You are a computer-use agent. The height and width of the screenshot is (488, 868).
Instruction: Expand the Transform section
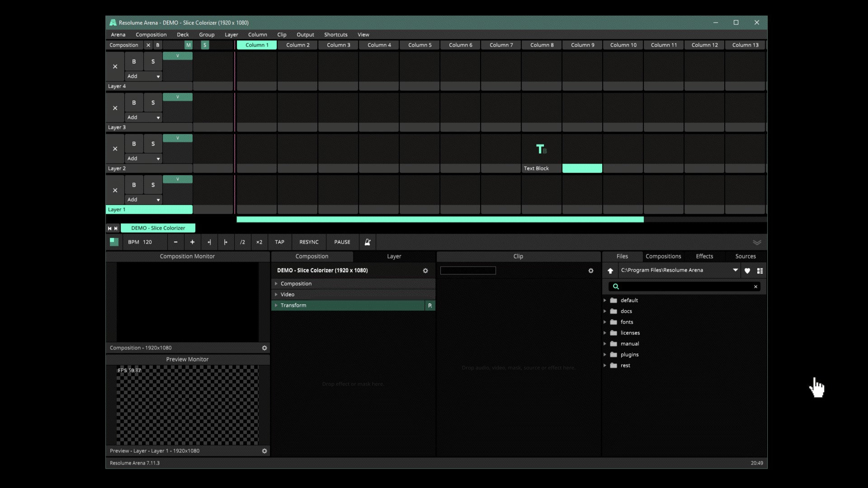pyautogui.click(x=276, y=305)
